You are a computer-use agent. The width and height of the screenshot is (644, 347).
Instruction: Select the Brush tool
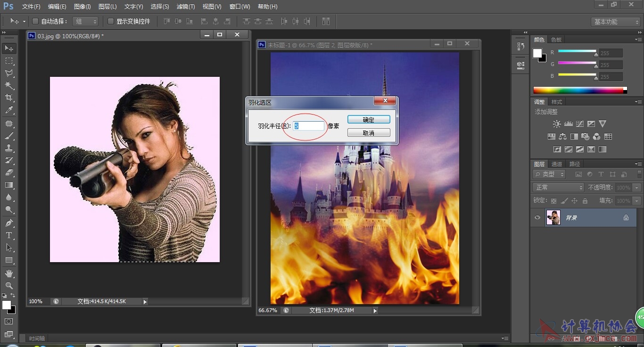9,136
